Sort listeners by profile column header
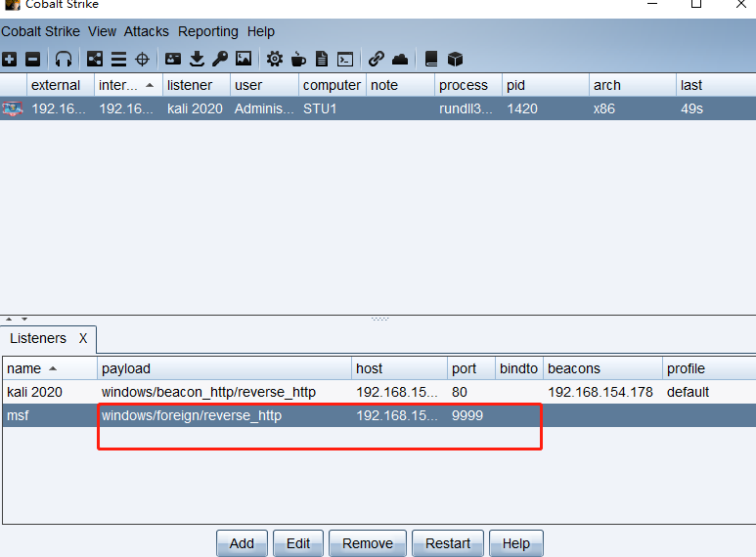Screen dimensions: 756x557 [709, 368]
